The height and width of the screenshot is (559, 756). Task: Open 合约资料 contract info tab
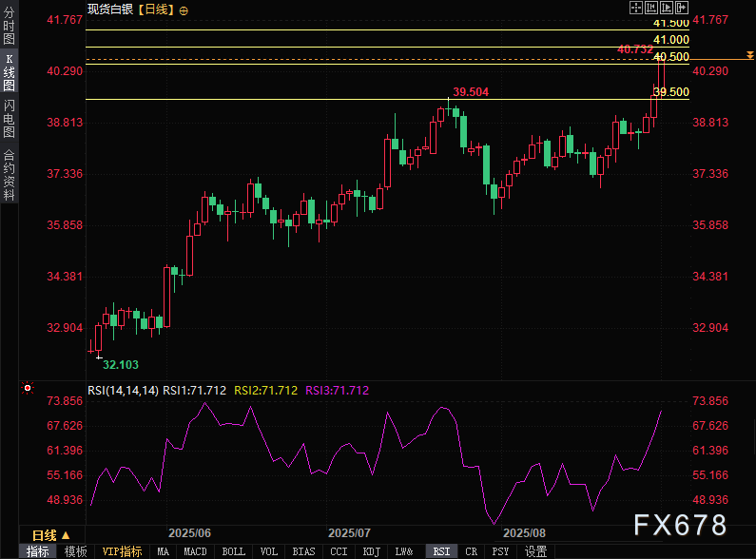click(9, 174)
